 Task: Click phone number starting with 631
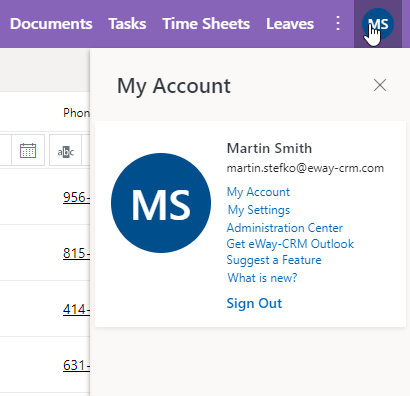pos(76,365)
